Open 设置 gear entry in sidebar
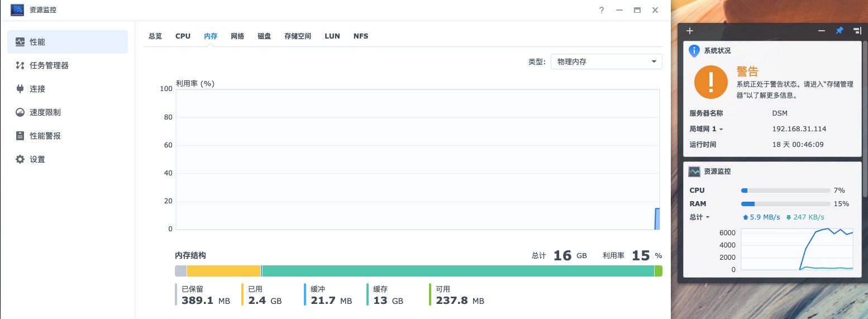868x319 pixels. [68, 159]
